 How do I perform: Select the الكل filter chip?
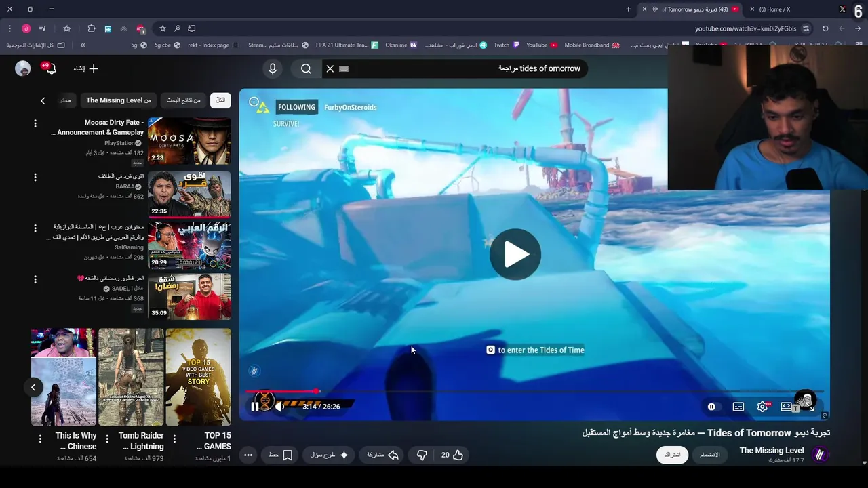220,100
